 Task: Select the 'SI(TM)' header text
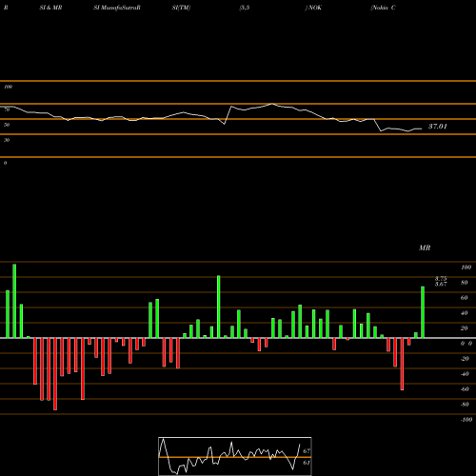[181, 8]
